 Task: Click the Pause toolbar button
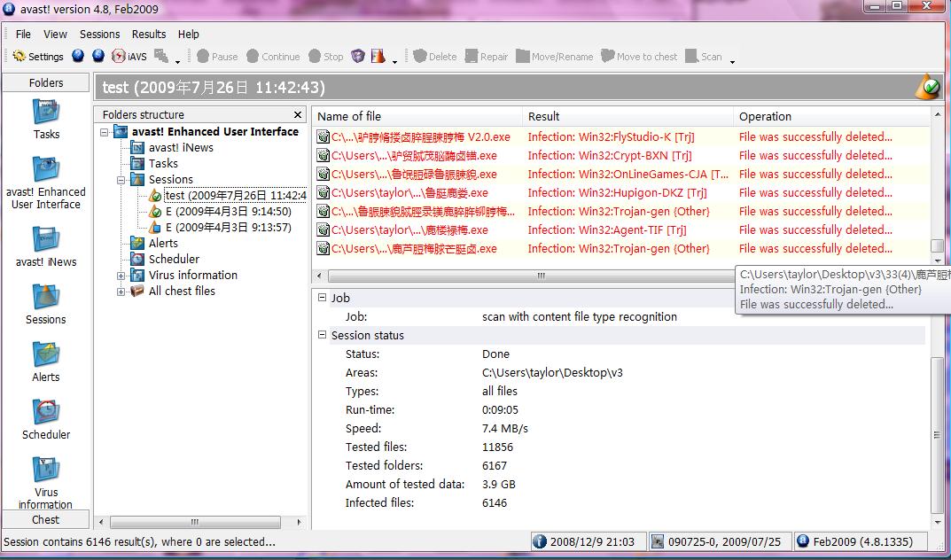click(x=217, y=57)
